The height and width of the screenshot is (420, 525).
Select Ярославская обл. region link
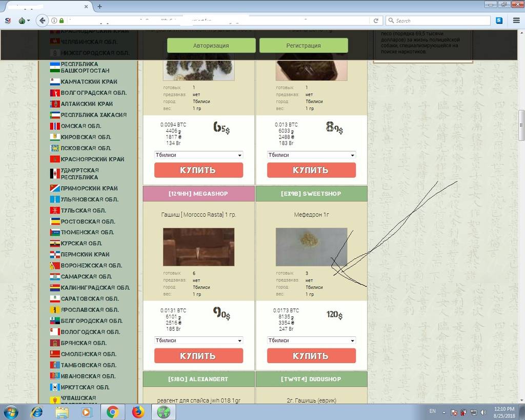[x=90, y=310]
